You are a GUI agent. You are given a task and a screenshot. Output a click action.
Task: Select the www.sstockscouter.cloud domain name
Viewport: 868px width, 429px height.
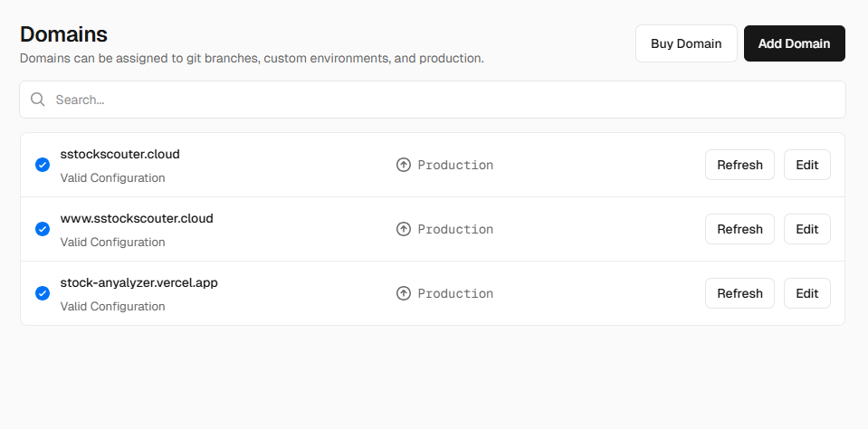tap(137, 218)
